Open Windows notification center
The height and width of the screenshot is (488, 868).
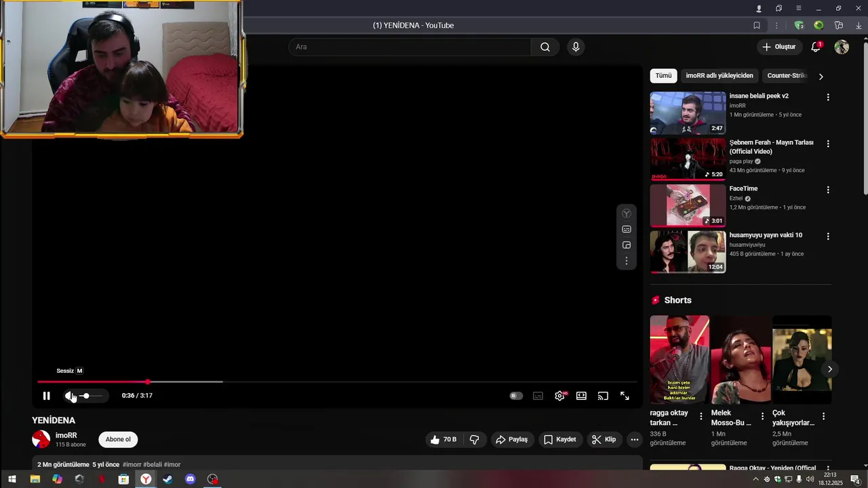coord(855,479)
